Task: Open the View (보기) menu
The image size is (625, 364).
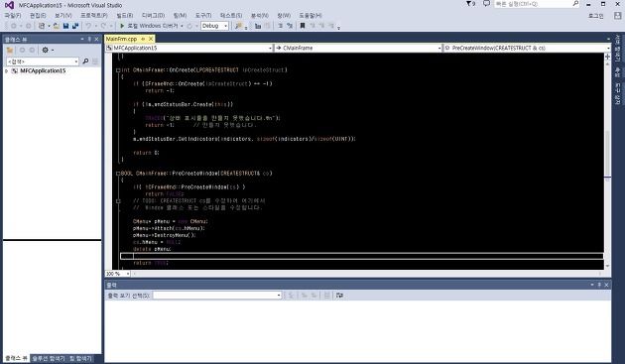Action: [x=62, y=16]
